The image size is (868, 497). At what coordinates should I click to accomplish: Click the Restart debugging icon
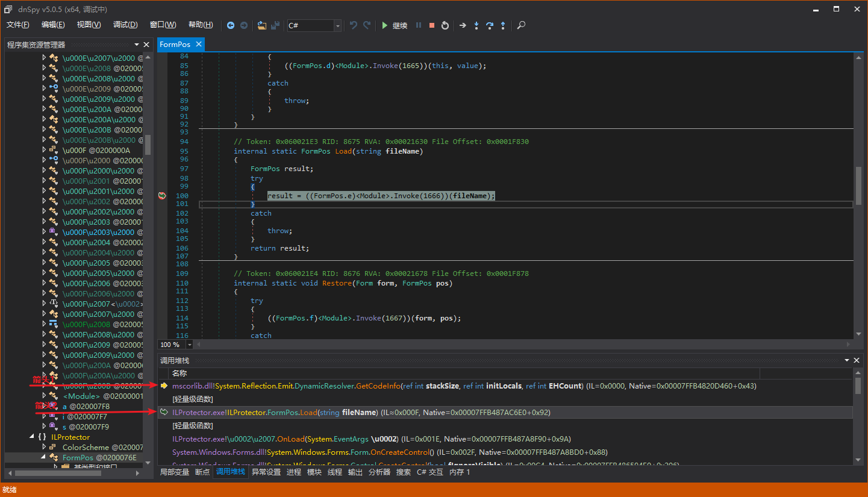point(445,25)
